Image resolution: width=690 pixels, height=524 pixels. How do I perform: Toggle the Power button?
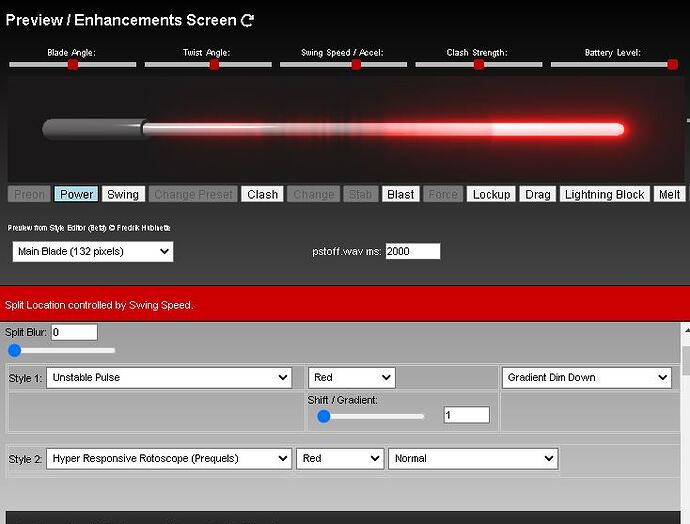77,194
